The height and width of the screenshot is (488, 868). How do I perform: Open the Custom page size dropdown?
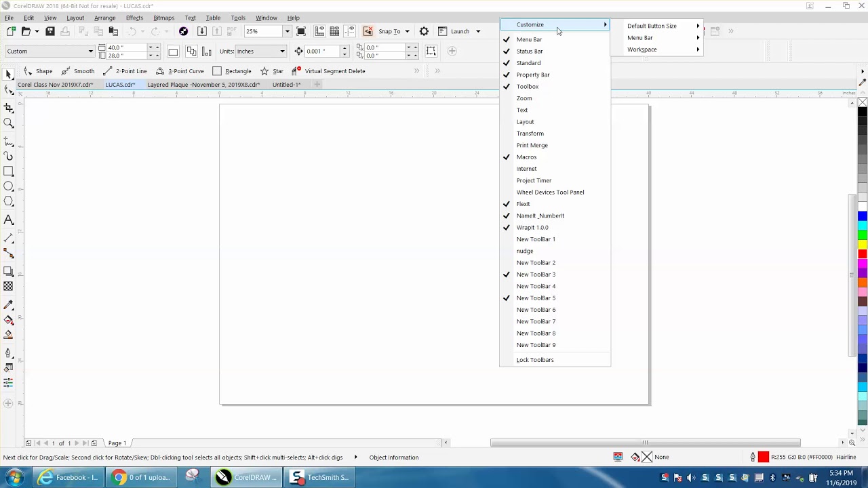coord(90,51)
